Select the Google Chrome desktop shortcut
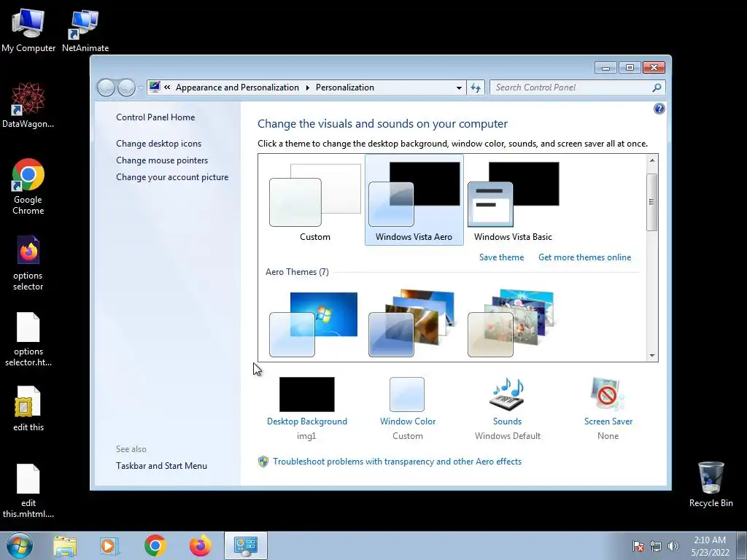Image resolution: width=747 pixels, height=560 pixels. coord(28,186)
